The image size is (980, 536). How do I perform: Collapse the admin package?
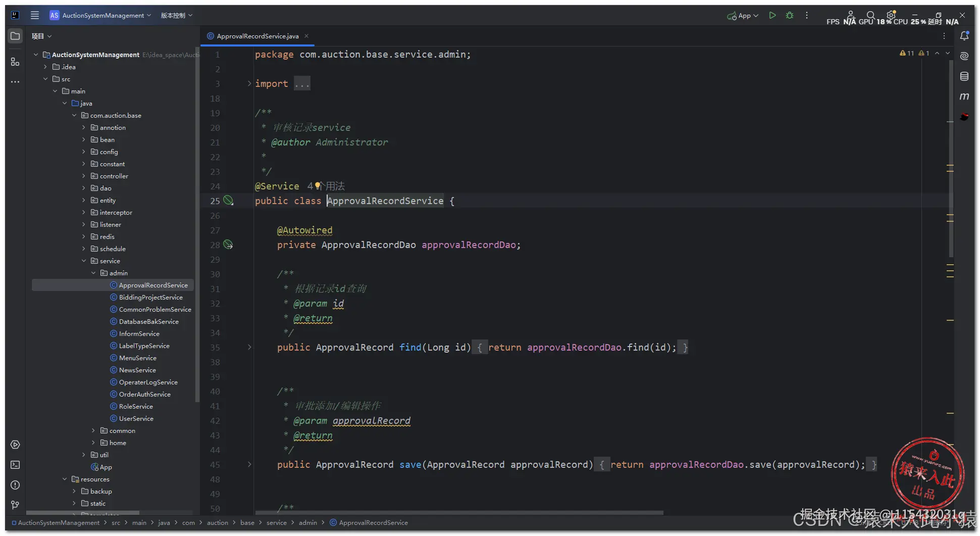pyautogui.click(x=93, y=273)
